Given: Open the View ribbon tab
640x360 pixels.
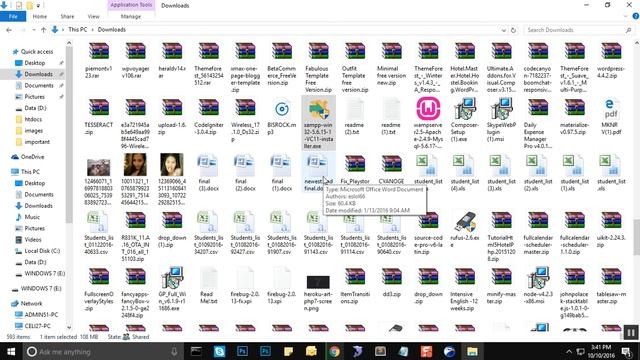Looking at the screenshot, I should pyautogui.click(x=93, y=16).
